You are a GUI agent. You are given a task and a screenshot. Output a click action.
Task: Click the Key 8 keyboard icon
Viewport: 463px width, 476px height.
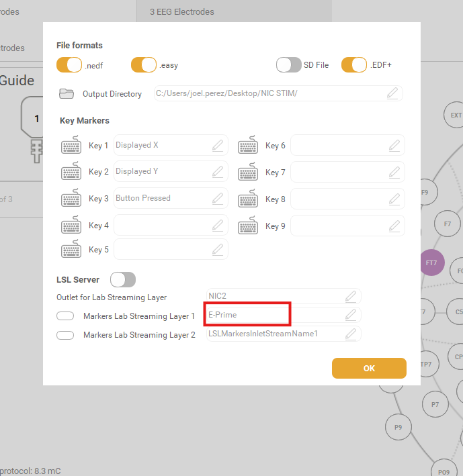coord(248,199)
